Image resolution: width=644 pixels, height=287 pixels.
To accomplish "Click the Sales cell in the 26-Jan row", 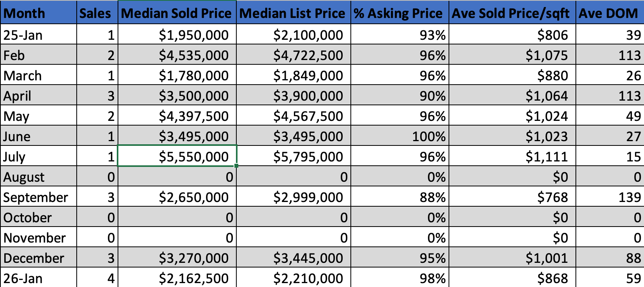I will coord(97,278).
